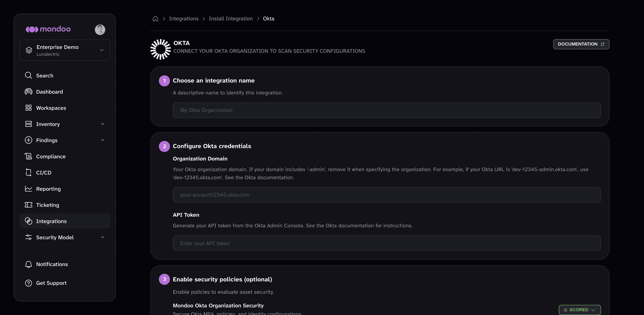644x315 pixels.
Task: Click the Okta sunburst logo
Action: coord(160,49)
